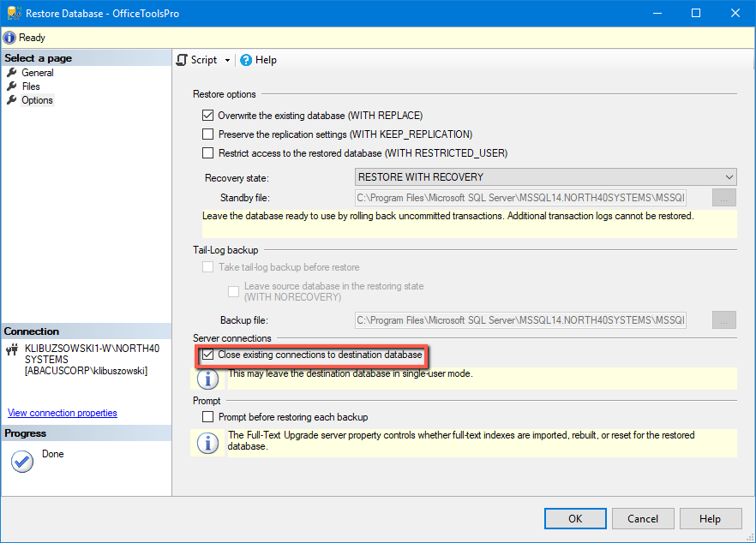Screen dimensions: 756x543
Task: Click the Backup file browse ellipsis button
Action: coord(723,319)
